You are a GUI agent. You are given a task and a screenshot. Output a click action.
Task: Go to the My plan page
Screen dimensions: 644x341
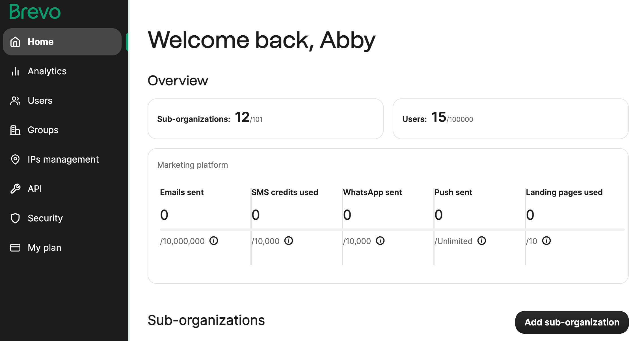point(44,248)
